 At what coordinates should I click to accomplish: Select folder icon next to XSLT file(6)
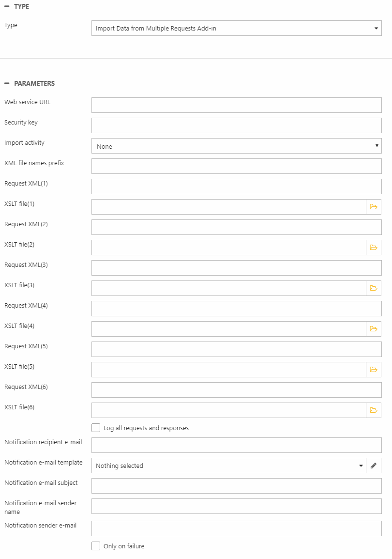373,410
